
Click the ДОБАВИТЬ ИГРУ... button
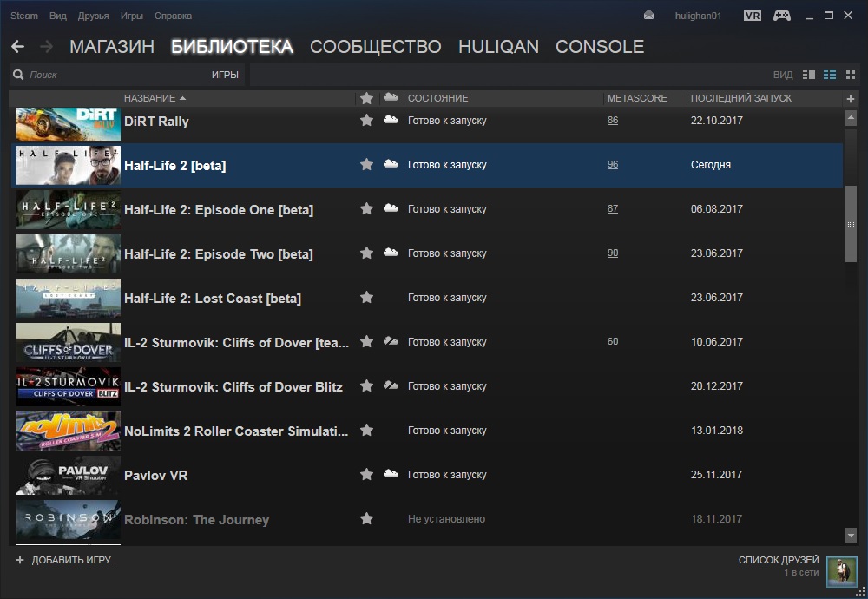click(x=67, y=560)
